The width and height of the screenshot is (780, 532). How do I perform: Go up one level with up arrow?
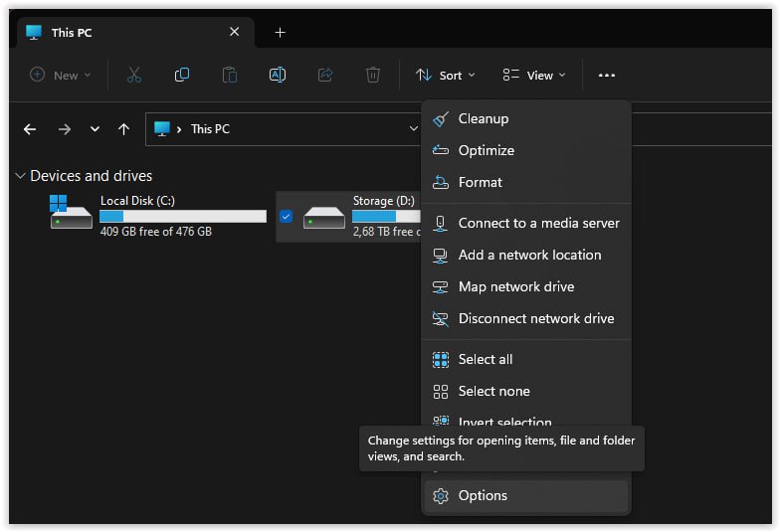(x=123, y=129)
